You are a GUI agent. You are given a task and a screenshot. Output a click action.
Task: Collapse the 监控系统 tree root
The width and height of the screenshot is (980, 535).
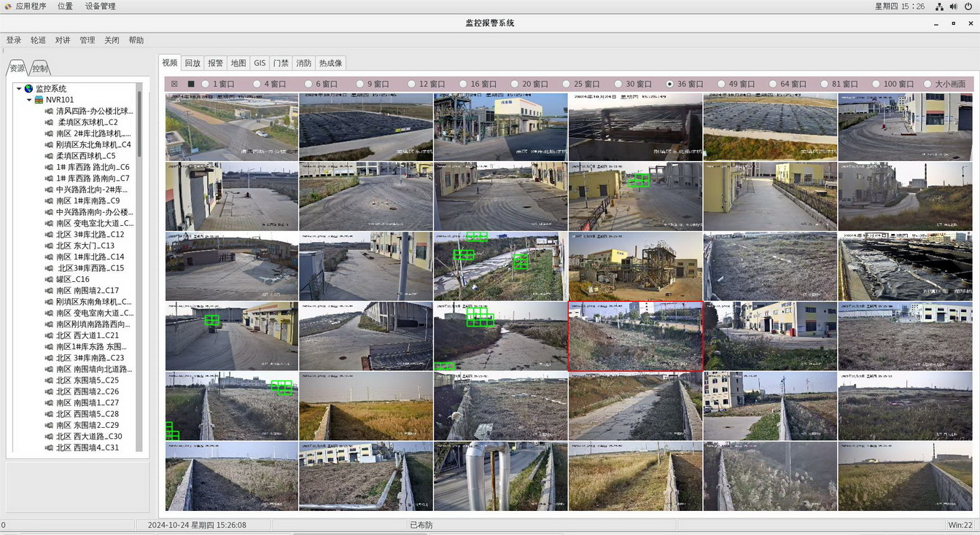pyautogui.click(x=19, y=89)
